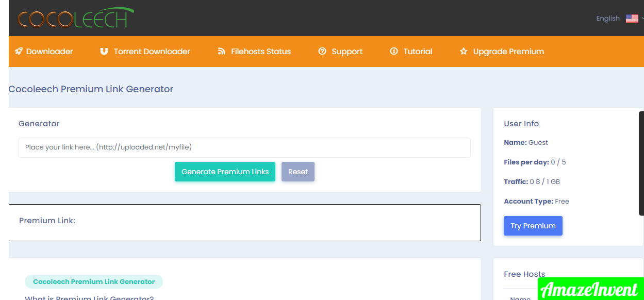Image resolution: width=644 pixels, height=300 pixels.
Task: Click the US flag icon
Action: [632, 19]
